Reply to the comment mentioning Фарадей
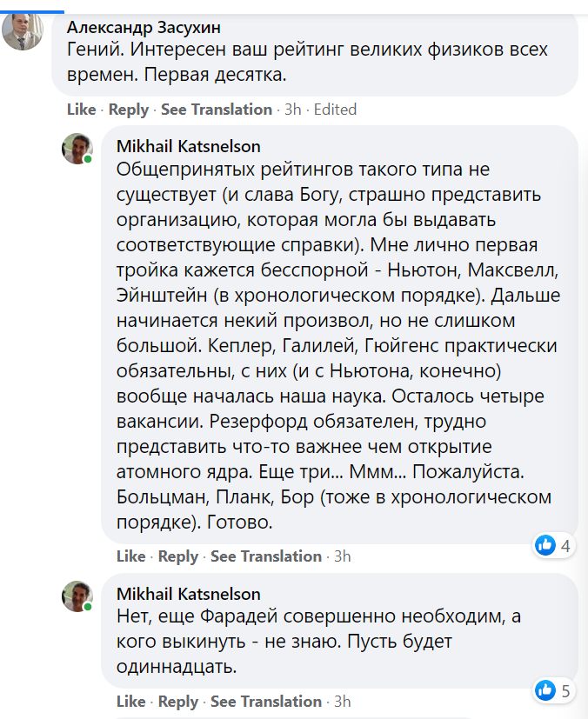This screenshot has height=719, width=588. [178, 702]
